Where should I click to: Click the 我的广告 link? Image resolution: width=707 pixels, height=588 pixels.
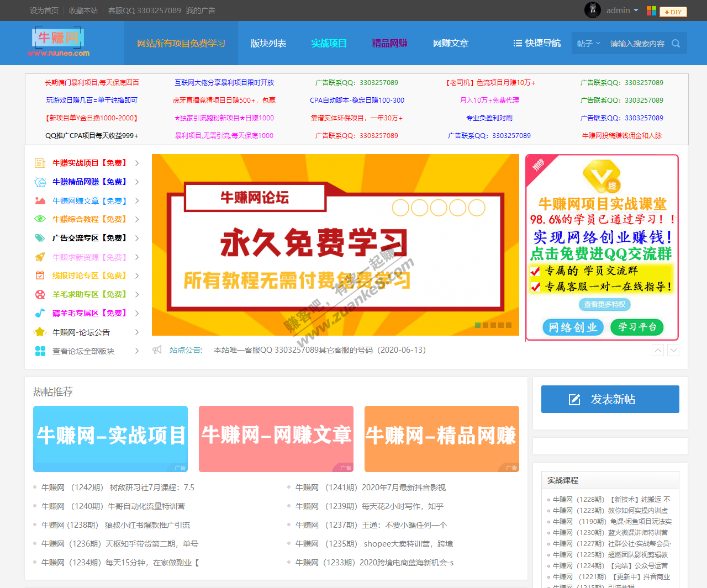201,10
